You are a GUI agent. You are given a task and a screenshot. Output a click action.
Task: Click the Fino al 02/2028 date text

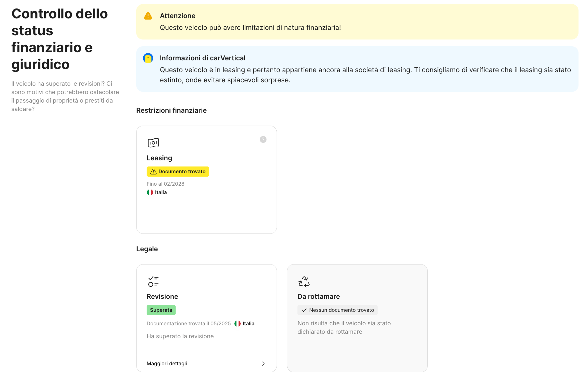pyautogui.click(x=165, y=184)
